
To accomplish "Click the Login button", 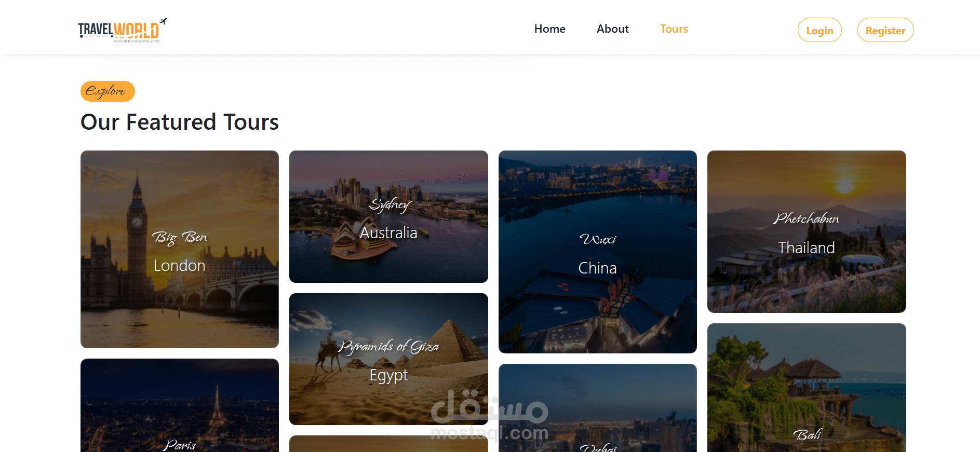I will (820, 30).
